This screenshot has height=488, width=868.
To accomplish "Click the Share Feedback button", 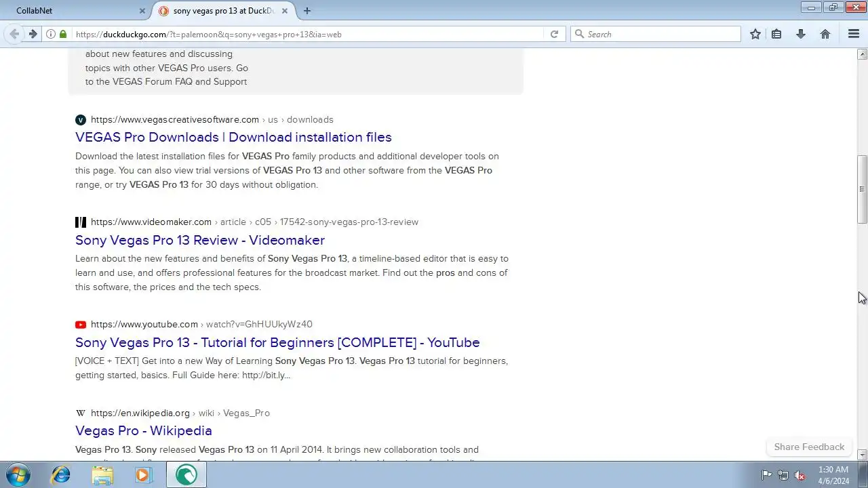I will pyautogui.click(x=809, y=447).
